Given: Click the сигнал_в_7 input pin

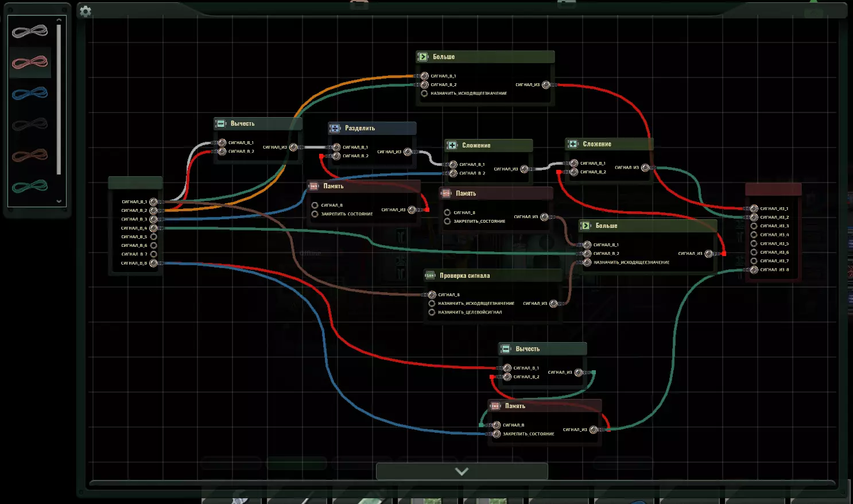Looking at the screenshot, I should click(153, 254).
